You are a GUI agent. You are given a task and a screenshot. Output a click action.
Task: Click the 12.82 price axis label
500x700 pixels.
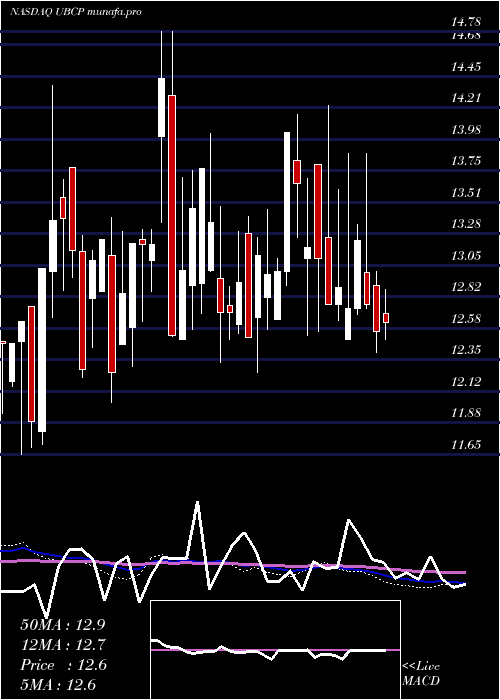[466, 287]
